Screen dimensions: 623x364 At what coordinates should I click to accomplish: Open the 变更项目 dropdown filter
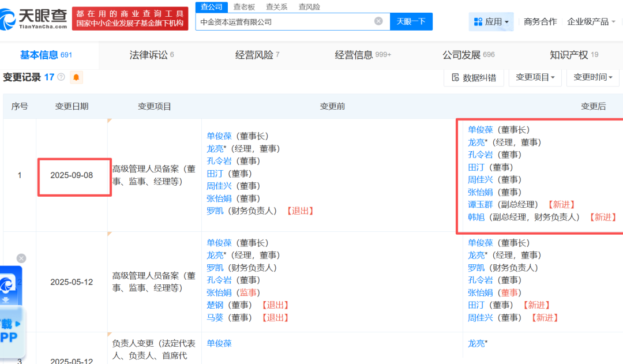click(x=535, y=77)
